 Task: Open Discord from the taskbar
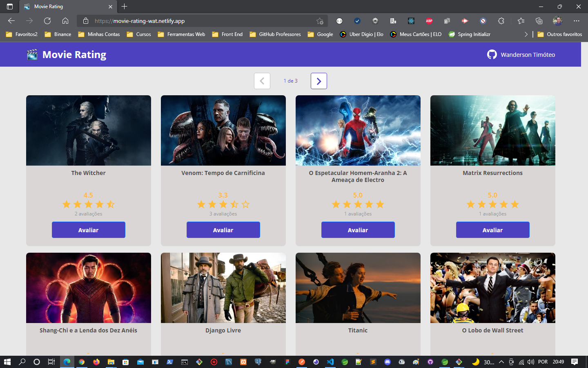pos(388,362)
